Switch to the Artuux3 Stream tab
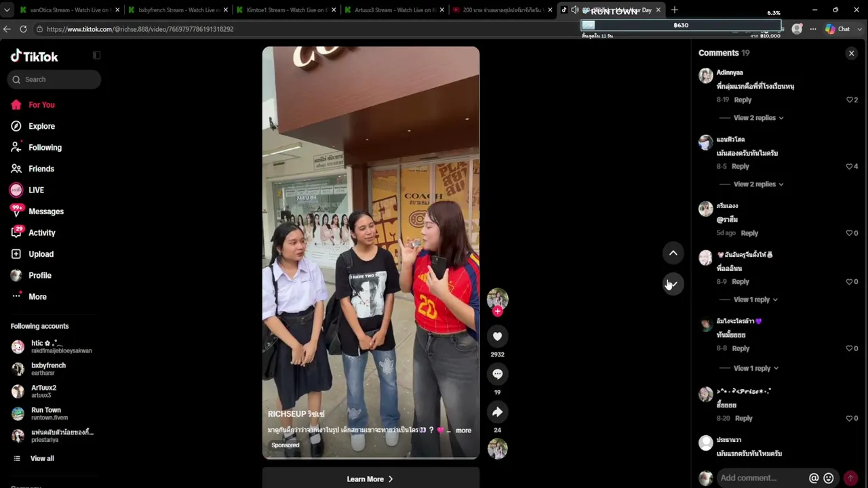Viewport: 868px width, 488px height. [x=393, y=10]
